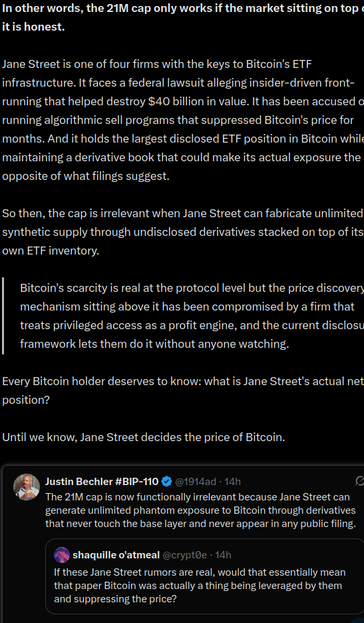
Task: Tap the Grok icon on the quoted post
Action: tap(359, 481)
